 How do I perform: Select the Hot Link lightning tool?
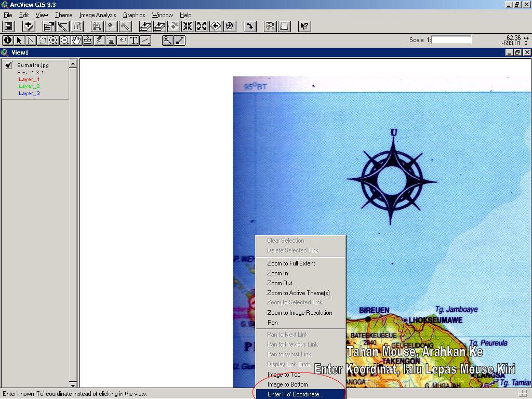99,41
